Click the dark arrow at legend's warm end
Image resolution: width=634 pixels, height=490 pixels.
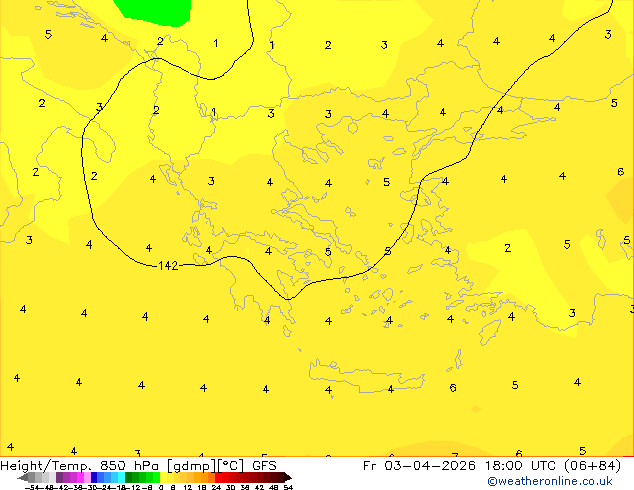coord(288,477)
